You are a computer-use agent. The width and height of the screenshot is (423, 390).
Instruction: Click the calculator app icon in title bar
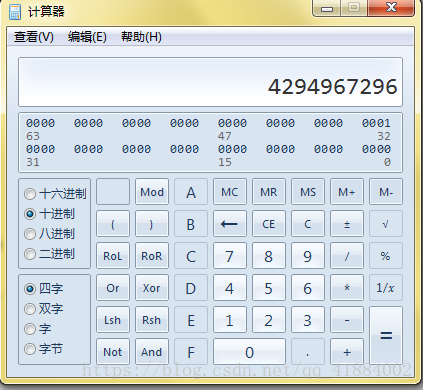[x=15, y=12]
